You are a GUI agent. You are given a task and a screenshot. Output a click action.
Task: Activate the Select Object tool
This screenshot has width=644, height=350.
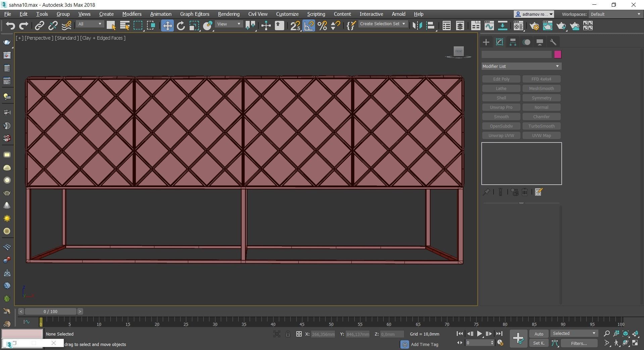(x=111, y=26)
